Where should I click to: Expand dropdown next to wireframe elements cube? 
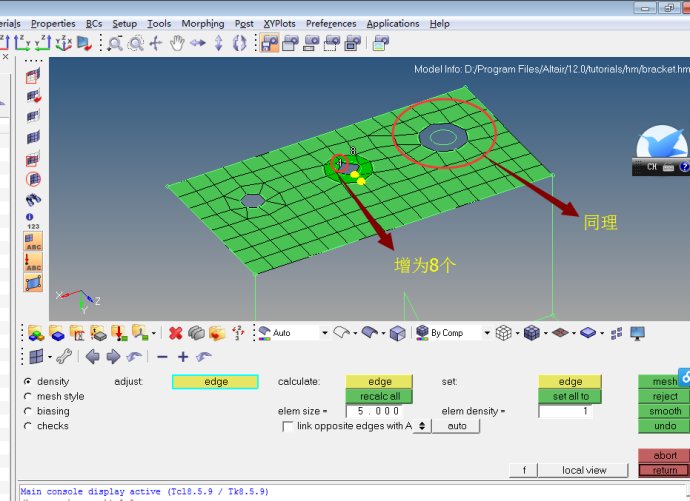tap(517, 333)
